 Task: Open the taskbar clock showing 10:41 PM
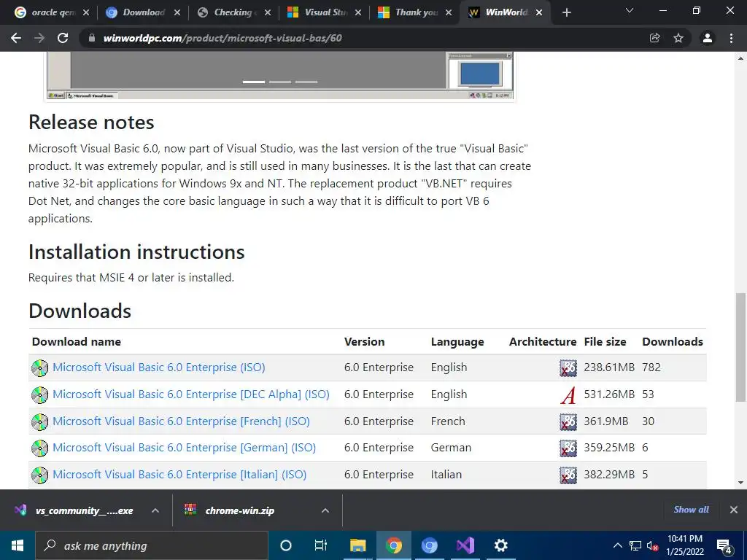pos(684,545)
